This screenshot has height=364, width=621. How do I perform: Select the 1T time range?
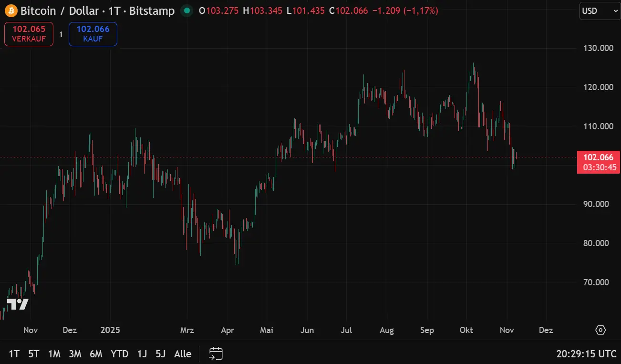(14, 354)
